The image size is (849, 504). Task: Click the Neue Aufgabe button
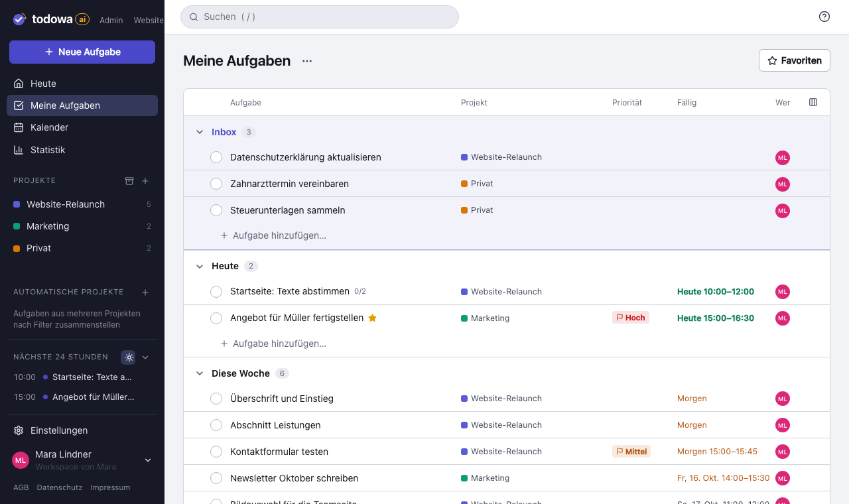[x=82, y=52]
